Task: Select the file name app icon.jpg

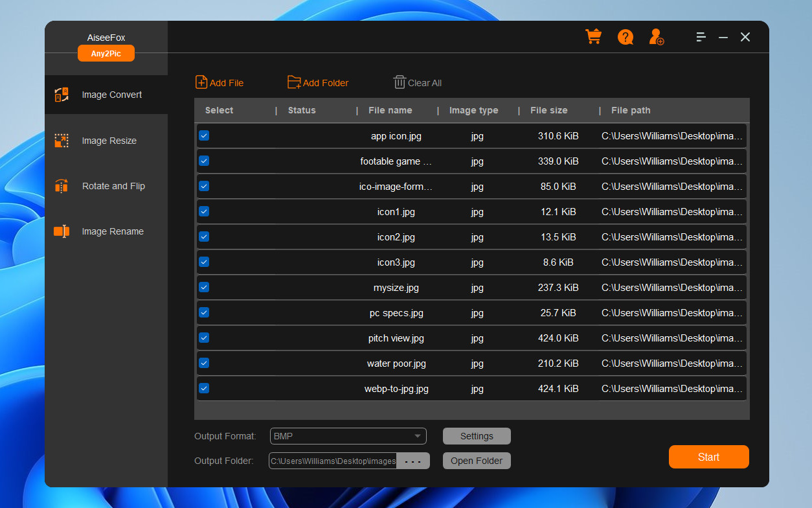Action: [x=396, y=136]
